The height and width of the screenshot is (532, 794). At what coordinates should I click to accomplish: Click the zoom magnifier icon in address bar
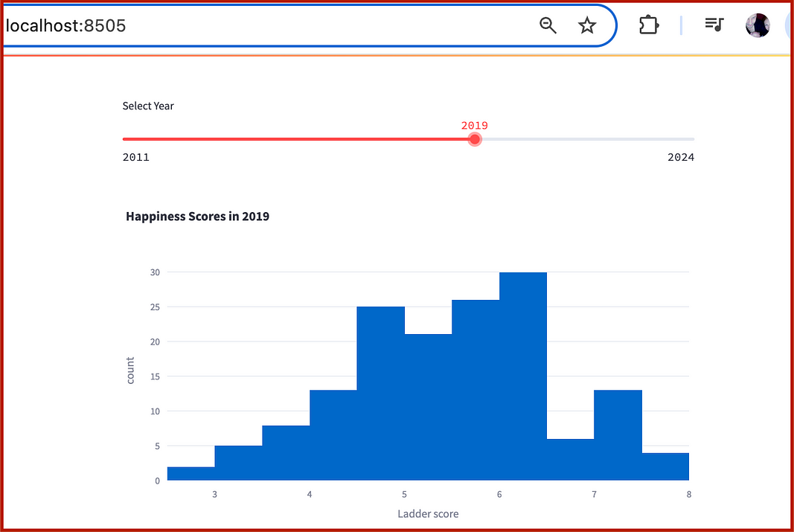point(548,25)
